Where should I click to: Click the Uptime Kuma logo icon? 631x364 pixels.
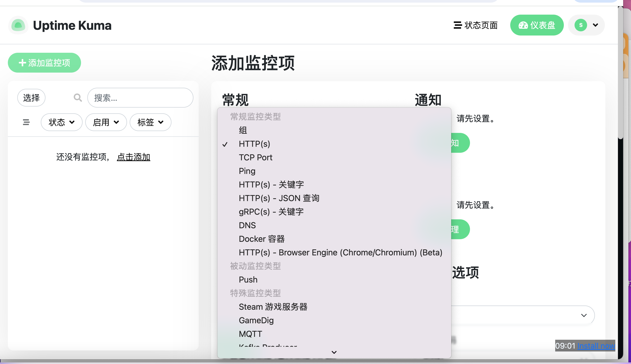[x=18, y=25]
